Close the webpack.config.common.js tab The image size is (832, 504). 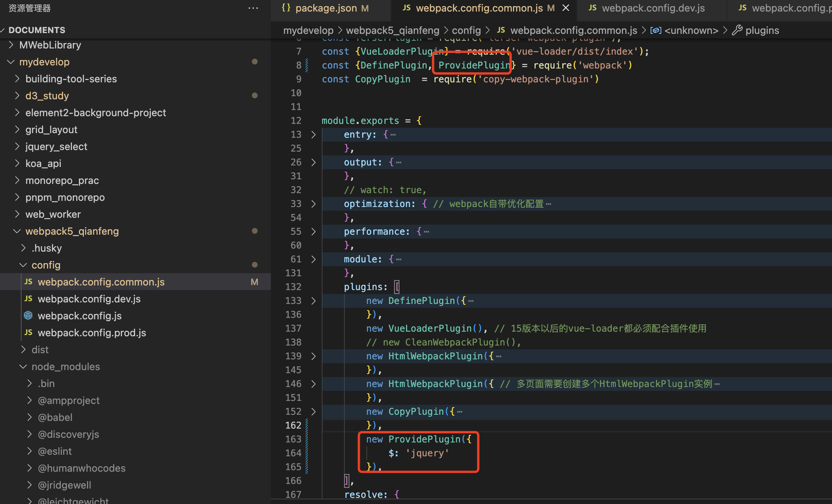[566, 8]
